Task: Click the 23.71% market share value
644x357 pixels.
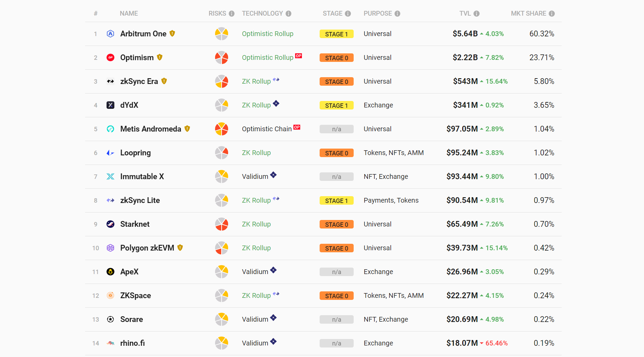Action: tap(542, 57)
